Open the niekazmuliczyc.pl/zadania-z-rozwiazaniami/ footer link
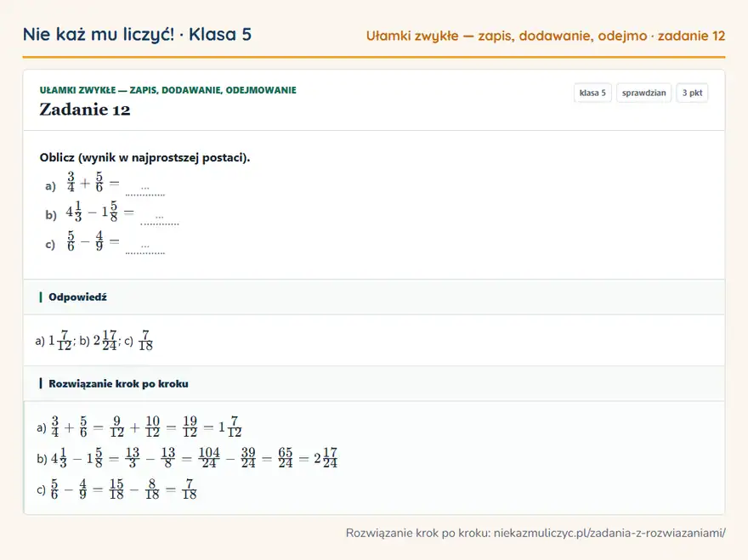This screenshot has width=748, height=560. click(609, 533)
